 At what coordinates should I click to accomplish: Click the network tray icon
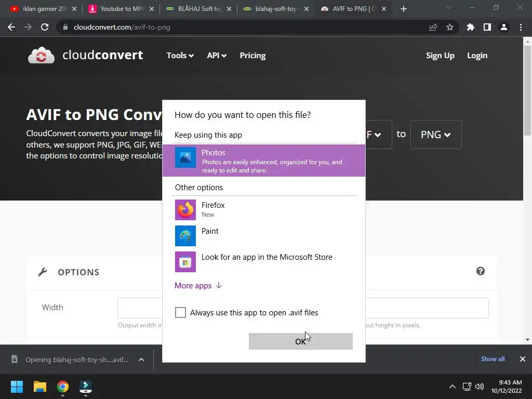coord(467,387)
